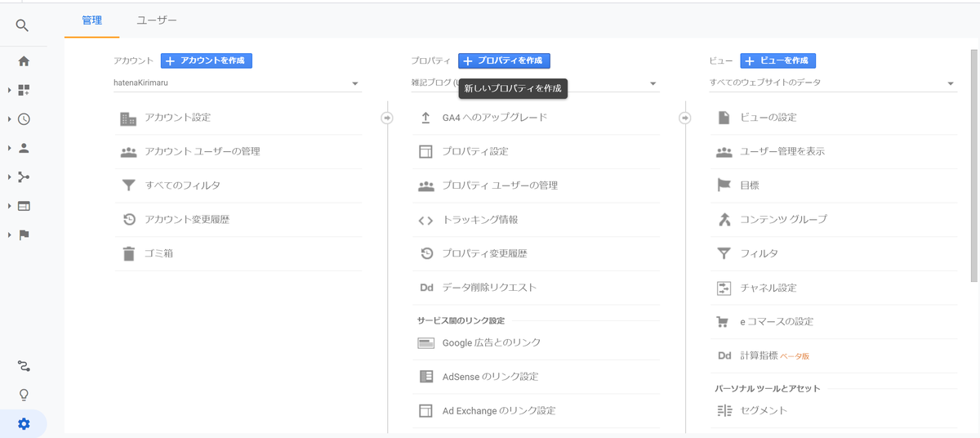Viewport: 980px width, 438px height.
Task: Open the 雑記ブログ property dropdown
Action: click(536, 83)
